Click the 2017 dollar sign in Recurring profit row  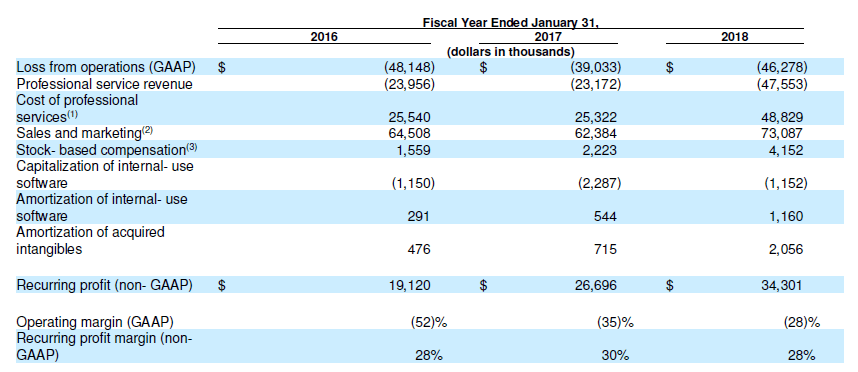point(483,285)
